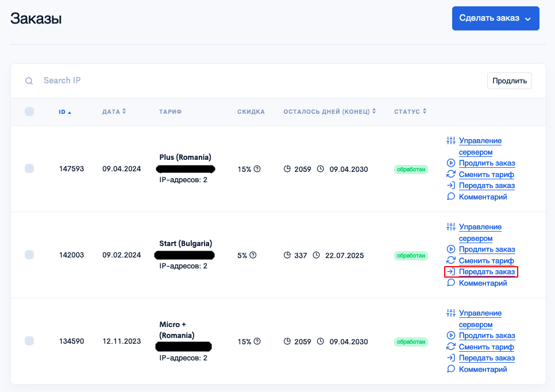The height and width of the screenshot is (392, 555).
Task: Toggle the select-all checkbox in table header
Action: point(29,112)
